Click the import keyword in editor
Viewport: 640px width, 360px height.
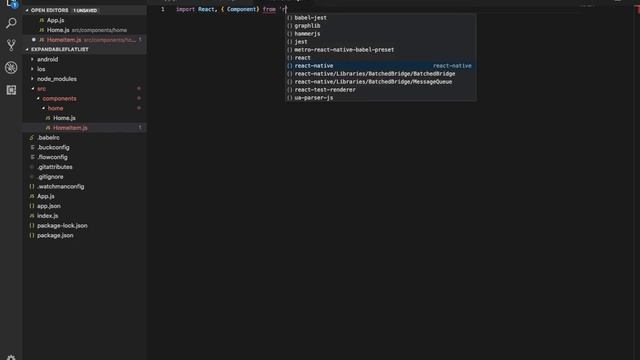coord(185,9)
